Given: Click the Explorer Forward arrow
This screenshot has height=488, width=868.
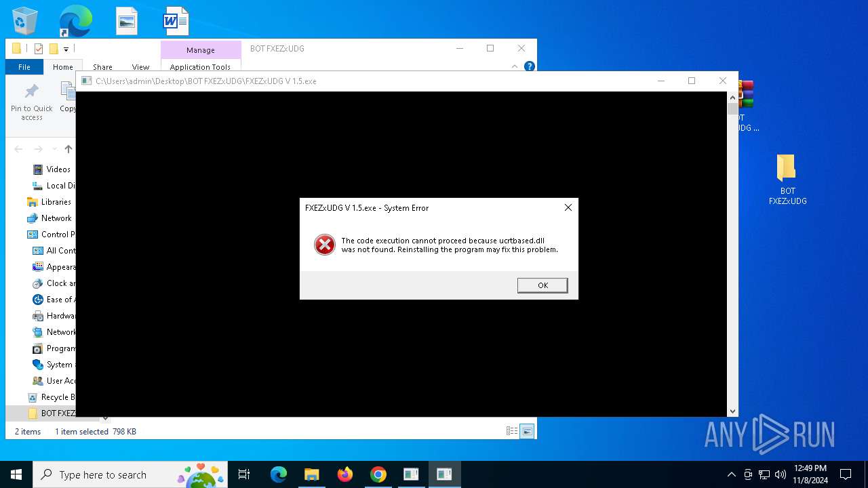Looking at the screenshot, I should point(39,149).
